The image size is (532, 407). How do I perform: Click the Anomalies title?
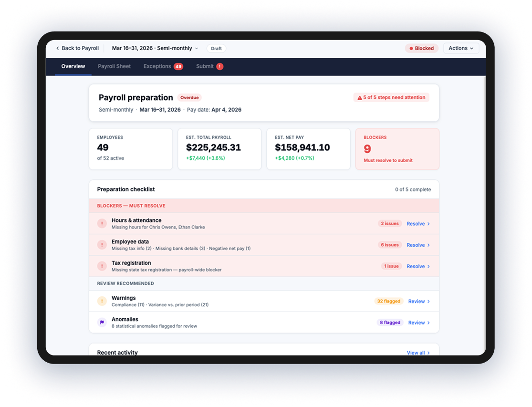[125, 320]
